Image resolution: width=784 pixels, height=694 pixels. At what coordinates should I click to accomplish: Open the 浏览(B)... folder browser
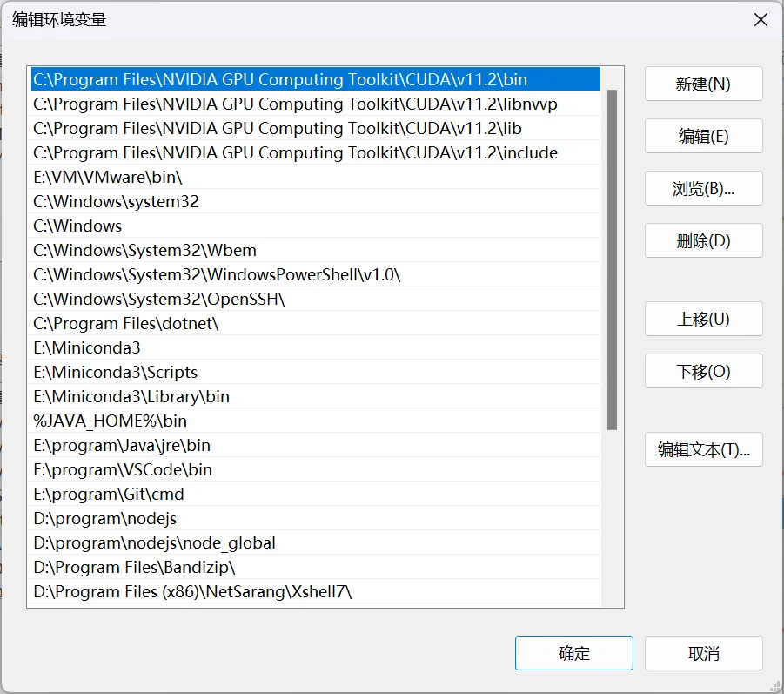tap(703, 189)
